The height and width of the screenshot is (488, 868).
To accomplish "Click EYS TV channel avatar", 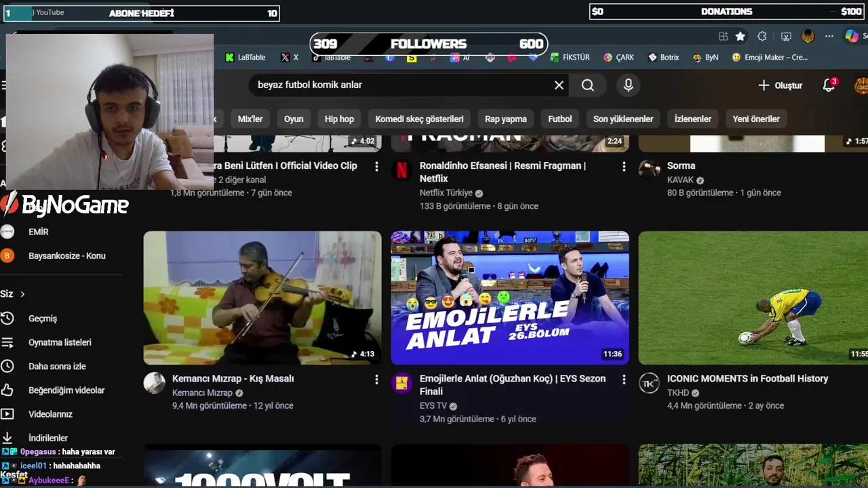I will click(x=401, y=383).
